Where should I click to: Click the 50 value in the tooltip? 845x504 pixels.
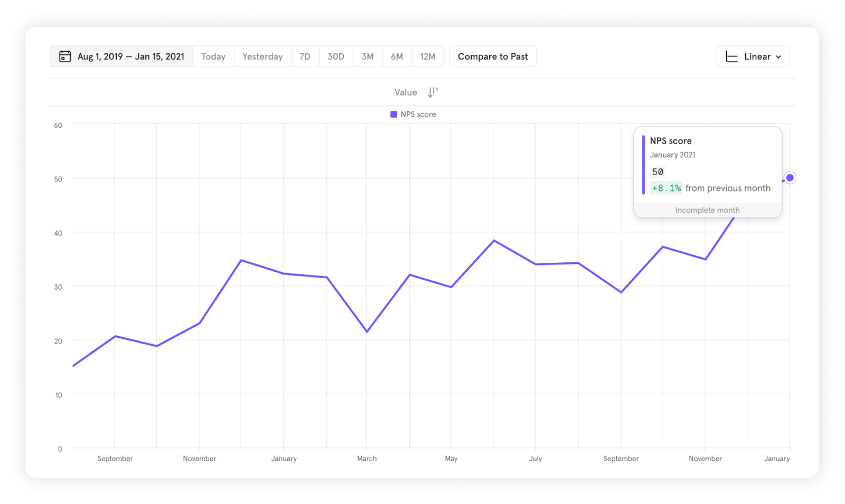(658, 172)
